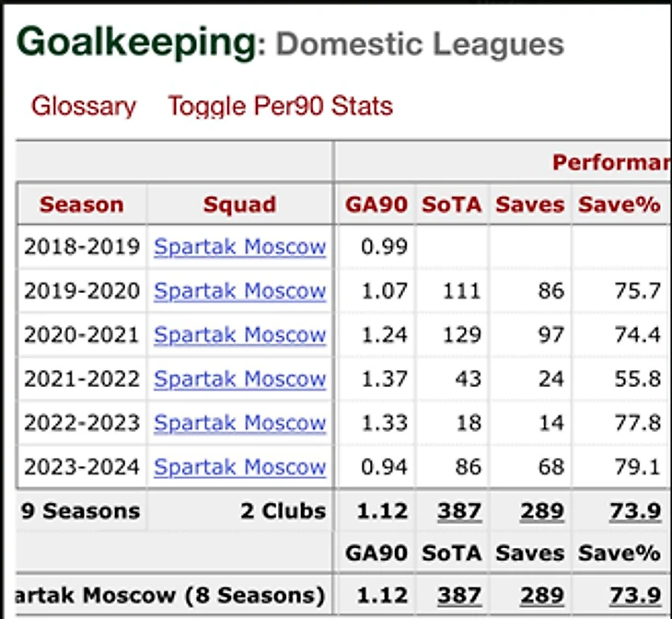Image resolution: width=672 pixels, height=619 pixels.
Task: Sort by GA90 column header
Action: (x=376, y=204)
